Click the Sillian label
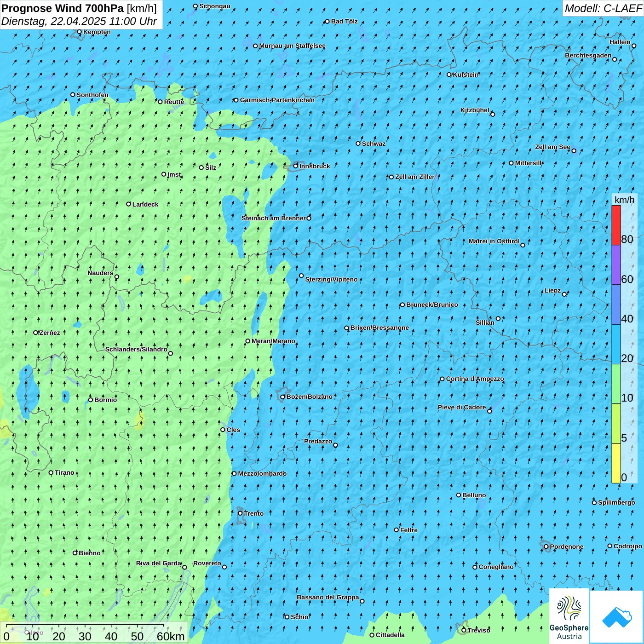 click(485, 322)
